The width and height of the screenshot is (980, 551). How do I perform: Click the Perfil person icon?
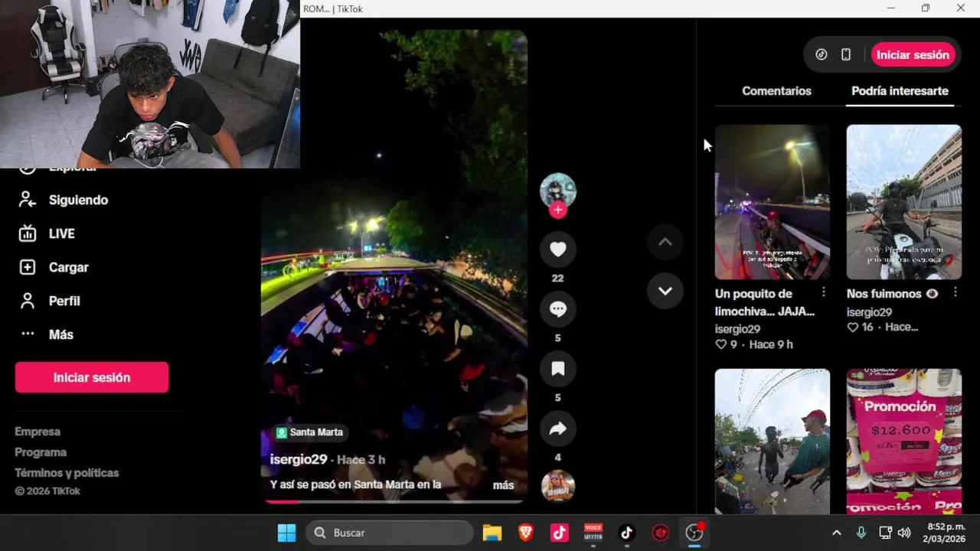28,301
